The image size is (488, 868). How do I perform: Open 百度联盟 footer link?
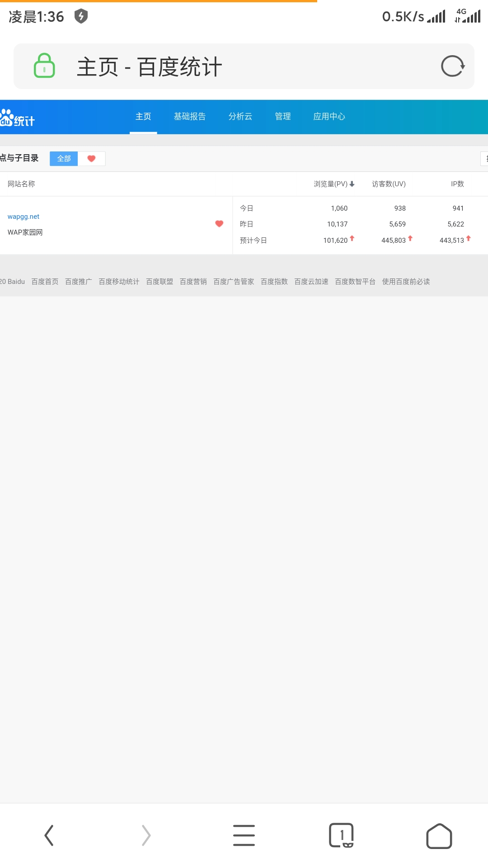160,282
